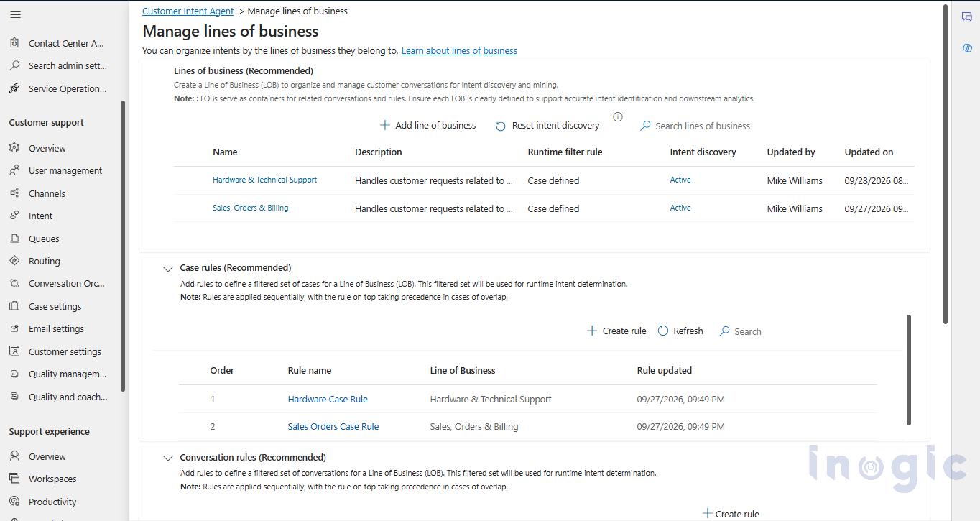
Task: Open Productivity under Support experience
Action: pyautogui.click(x=52, y=502)
